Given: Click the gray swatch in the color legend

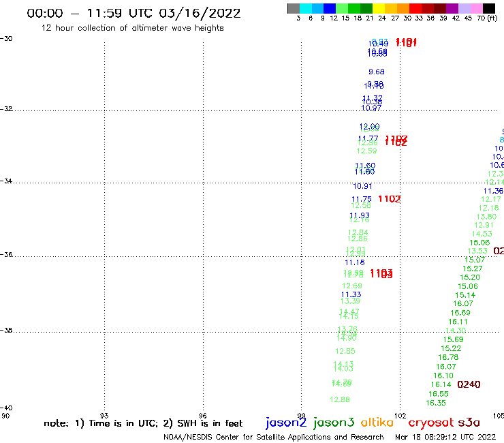Looking at the screenshot, I should coord(294,8).
